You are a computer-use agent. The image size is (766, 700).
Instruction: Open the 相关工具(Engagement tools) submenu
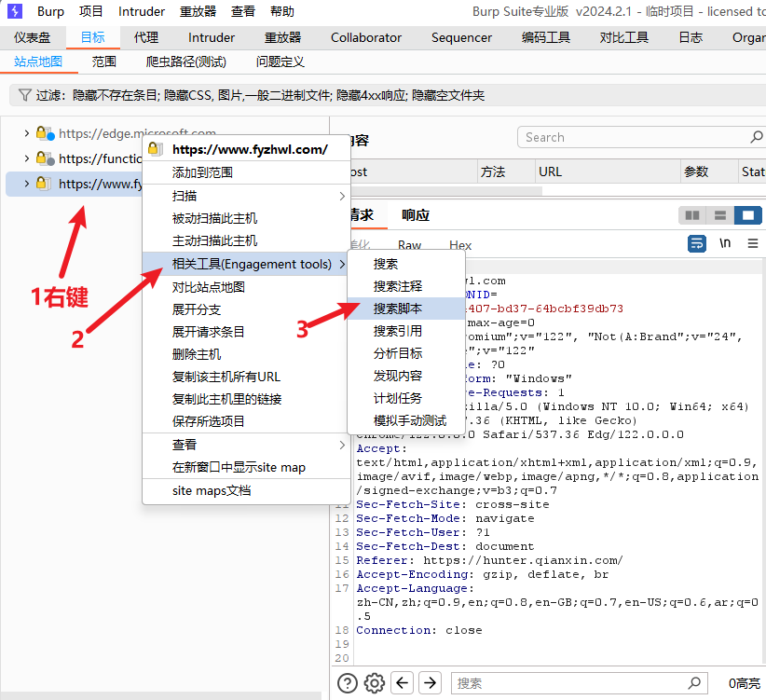[246, 264]
